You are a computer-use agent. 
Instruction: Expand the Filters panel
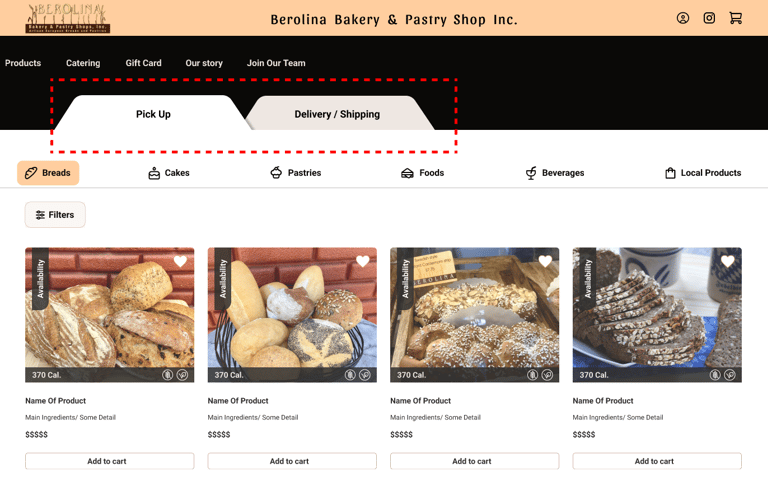(x=55, y=214)
